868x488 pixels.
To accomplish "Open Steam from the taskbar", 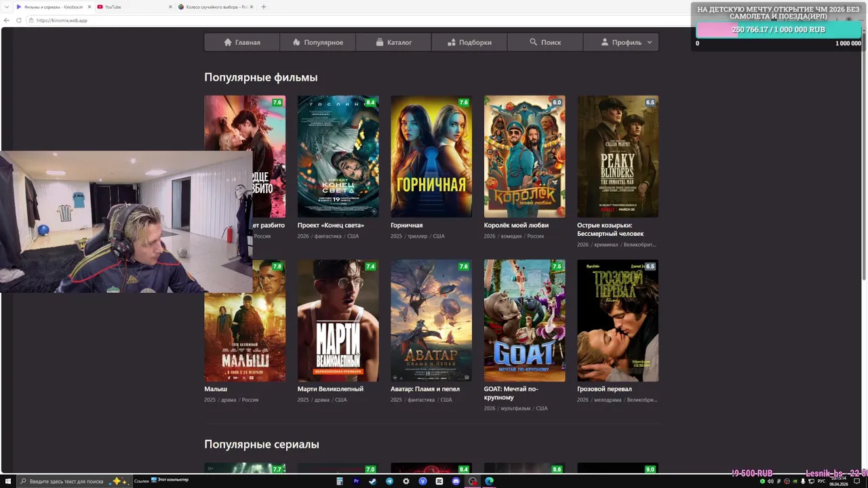I will 372,481.
